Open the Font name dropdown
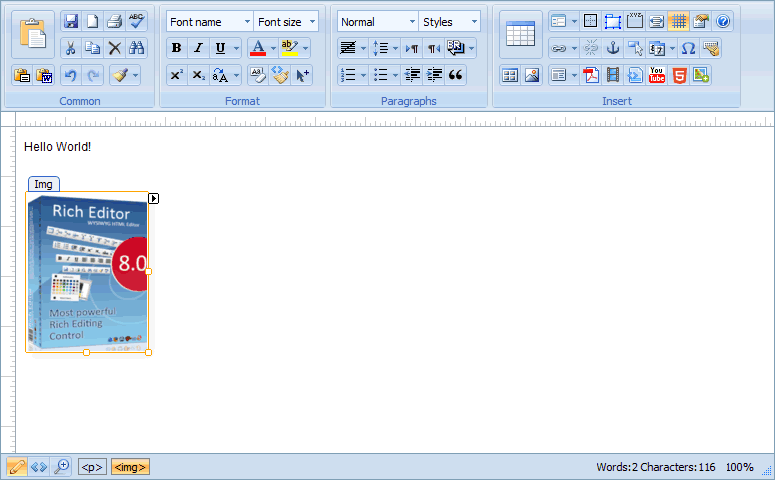The image size is (775, 480). point(209,21)
